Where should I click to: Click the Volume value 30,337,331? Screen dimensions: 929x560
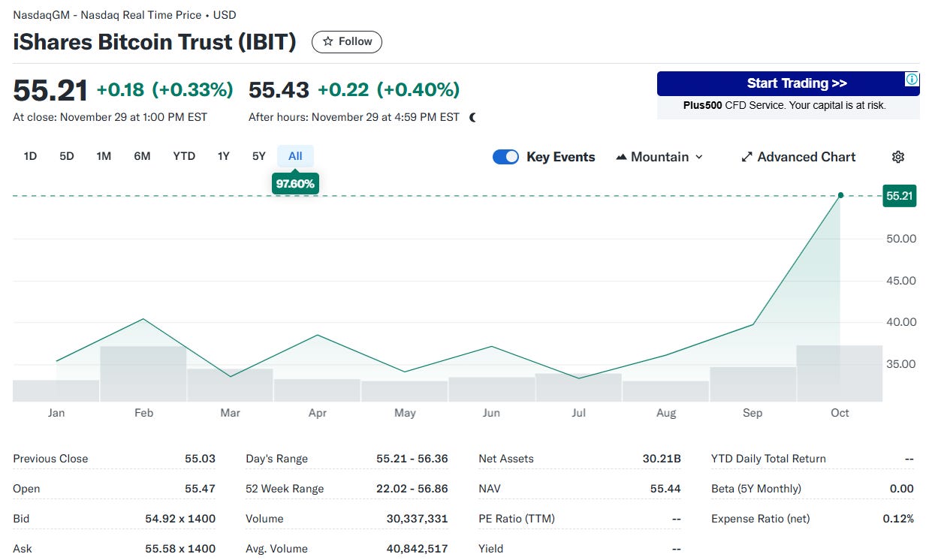pyautogui.click(x=417, y=519)
